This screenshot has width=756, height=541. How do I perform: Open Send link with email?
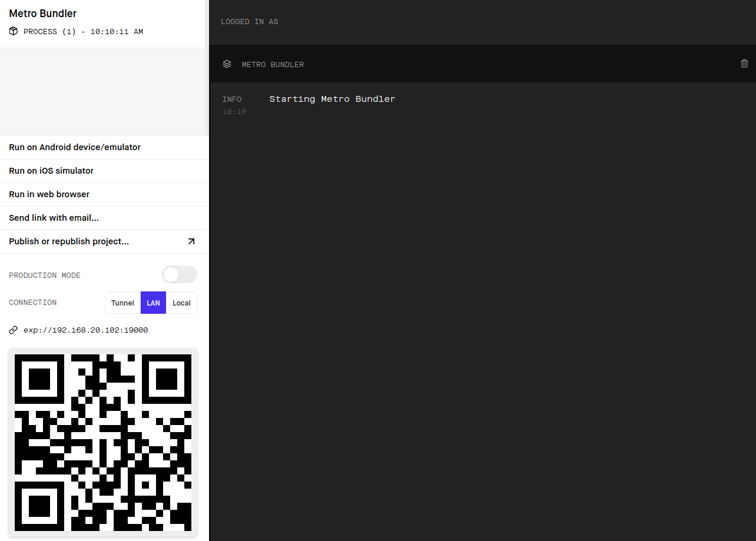[104, 218]
